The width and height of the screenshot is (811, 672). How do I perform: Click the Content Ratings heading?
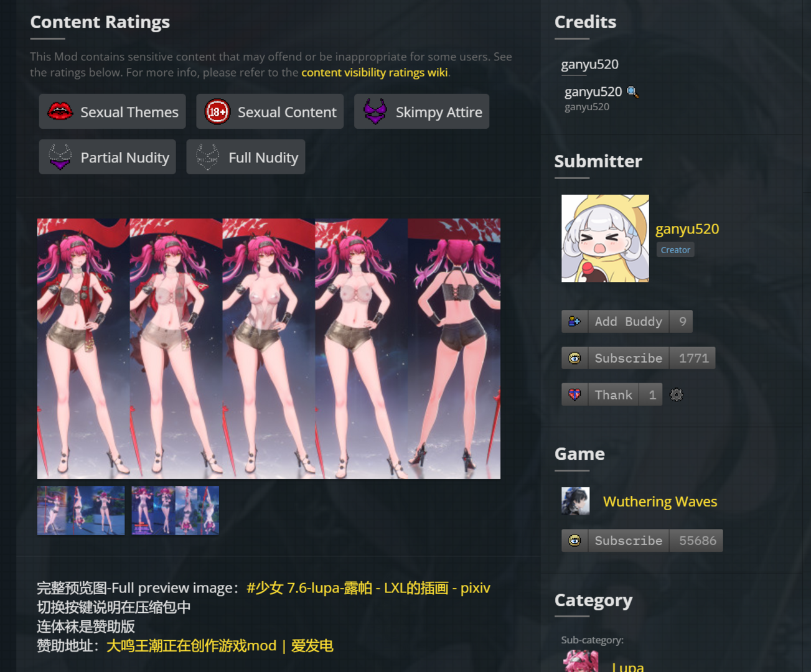(x=100, y=22)
